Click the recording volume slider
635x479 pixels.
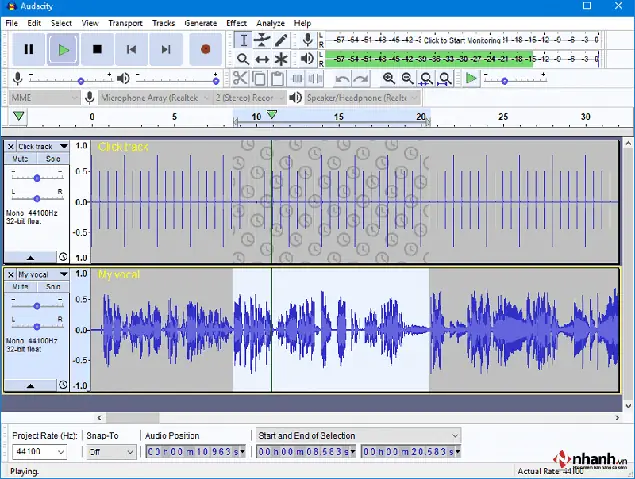(70, 80)
